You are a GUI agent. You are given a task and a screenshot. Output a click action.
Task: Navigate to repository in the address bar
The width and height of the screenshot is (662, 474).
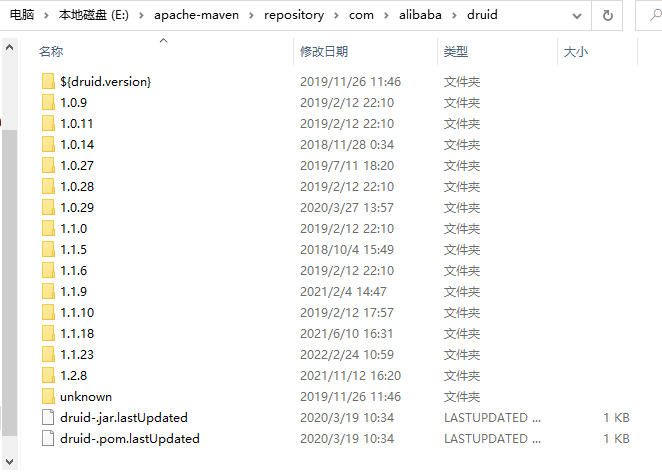coord(294,15)
